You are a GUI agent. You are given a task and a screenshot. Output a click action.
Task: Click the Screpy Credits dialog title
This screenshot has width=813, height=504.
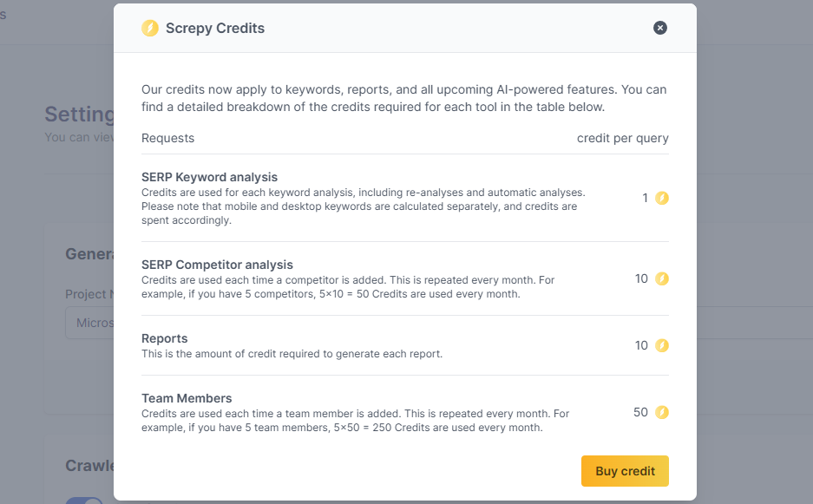pyautogui.click(x=215, y=29)
